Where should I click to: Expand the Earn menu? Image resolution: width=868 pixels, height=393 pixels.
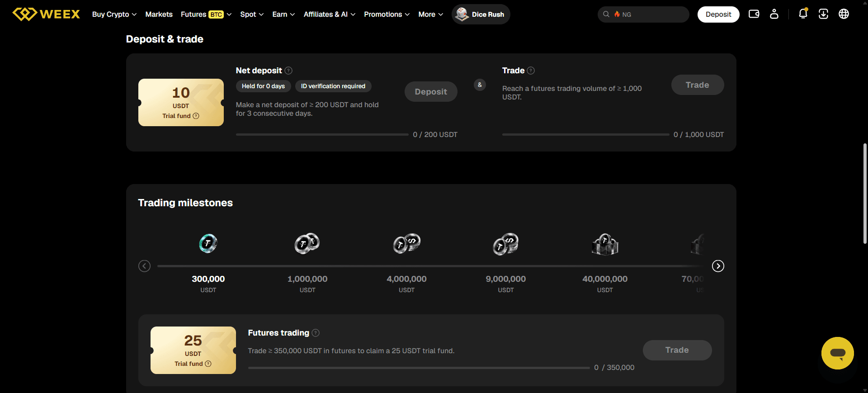[283, 14]
